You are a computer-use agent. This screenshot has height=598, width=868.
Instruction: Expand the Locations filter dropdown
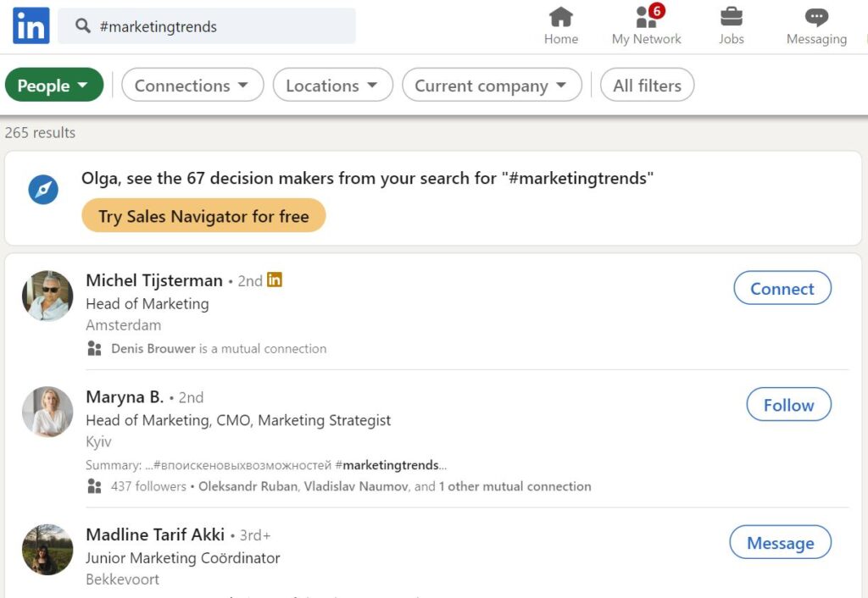pos(332,86)
